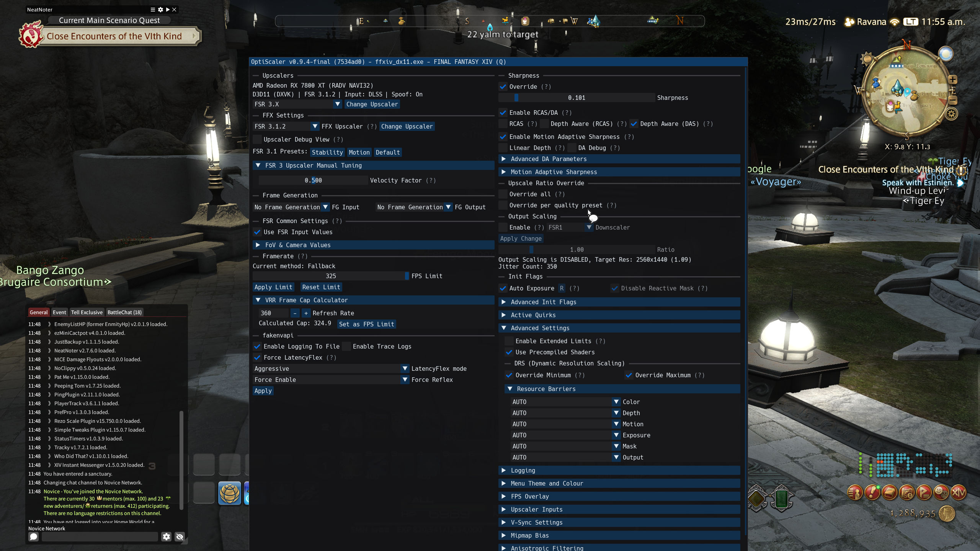Click the green inventory gem slot
This screenshot has width=980, height=551.
pyautogui.click(x=781, y=499)
